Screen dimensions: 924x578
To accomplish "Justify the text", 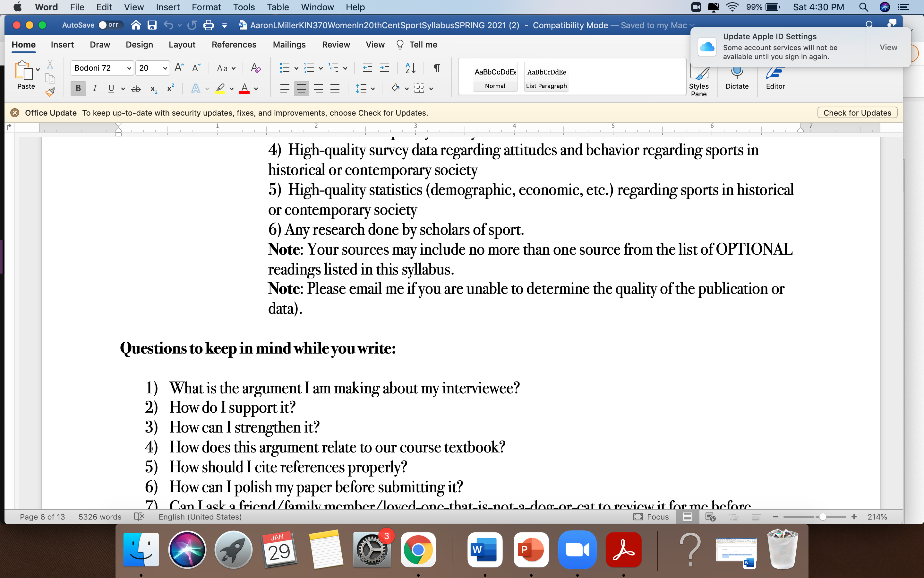I will pos(335,89).
